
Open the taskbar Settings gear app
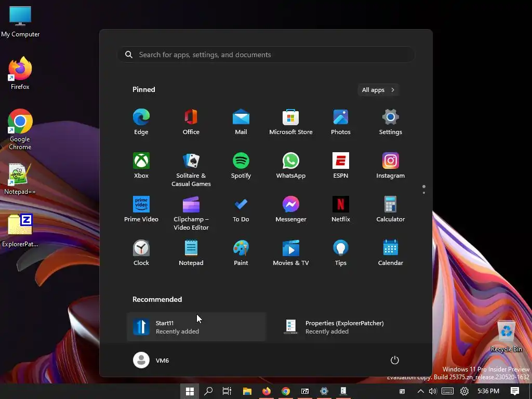(324, 391)
